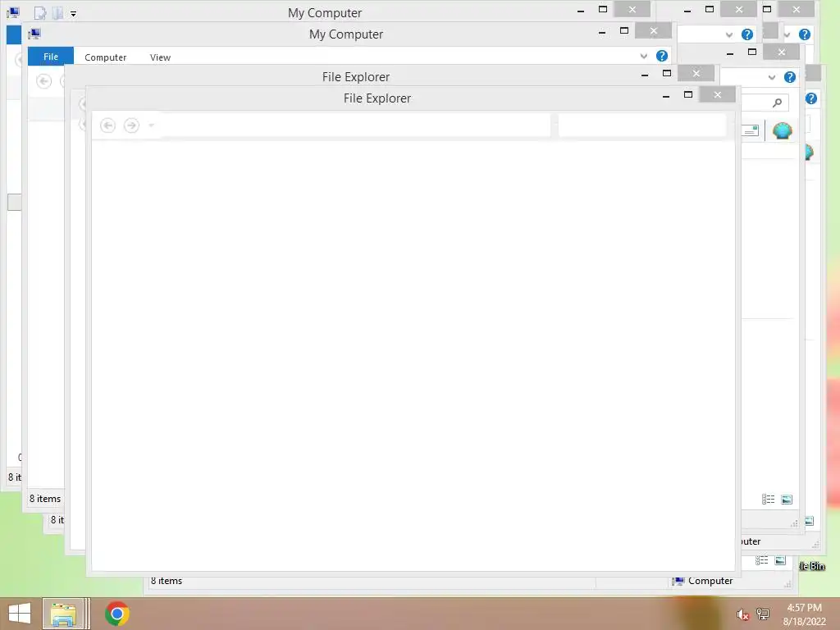
Task: Close the My Computer window with File tab
Action: 654,30
